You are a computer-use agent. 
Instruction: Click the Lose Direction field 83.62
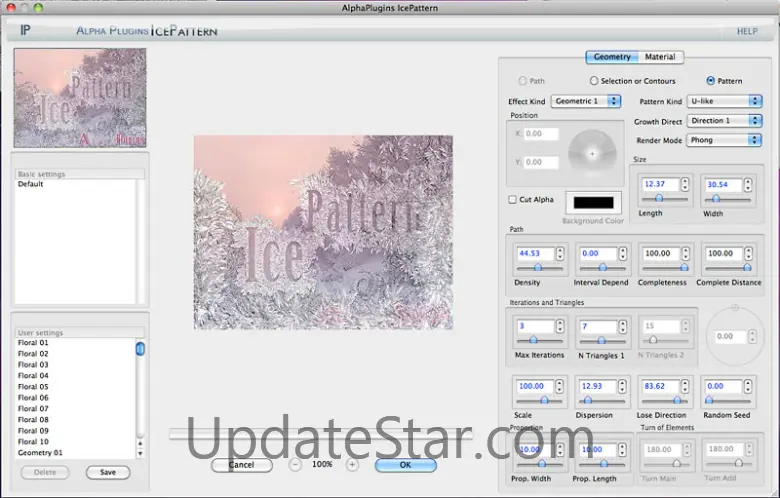tap(660, 387)
